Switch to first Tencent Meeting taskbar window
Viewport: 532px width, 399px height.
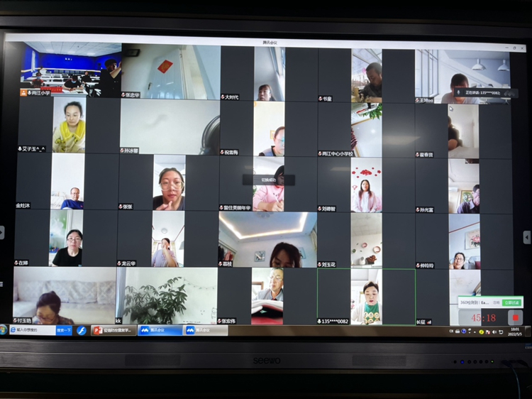coord(160,330)
